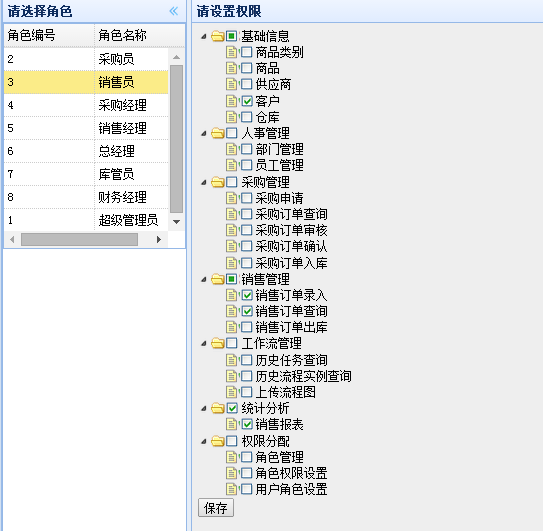The image size is (543, 531).
Task: Check the 销售订单出库 checkbox
Action: pos(247,327)
